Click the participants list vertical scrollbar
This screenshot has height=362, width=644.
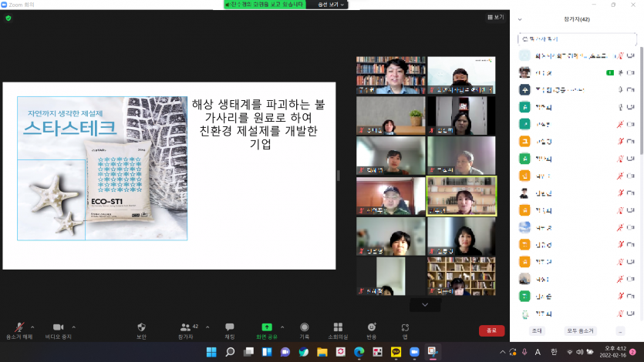641,100
